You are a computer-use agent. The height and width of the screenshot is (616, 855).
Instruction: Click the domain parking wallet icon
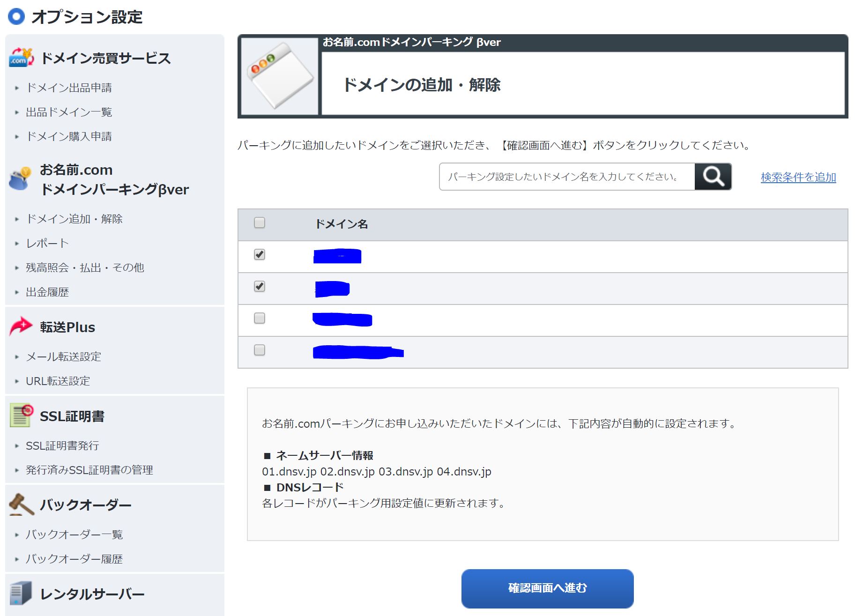point(20,179)
